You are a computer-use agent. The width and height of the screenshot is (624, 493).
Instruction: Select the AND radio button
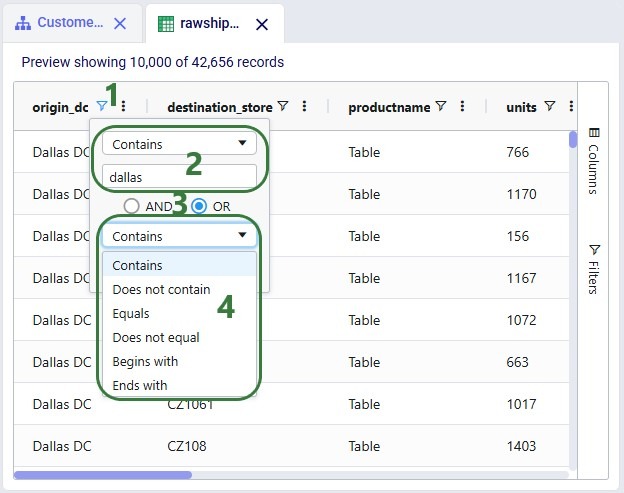click(x=131, y=206)
